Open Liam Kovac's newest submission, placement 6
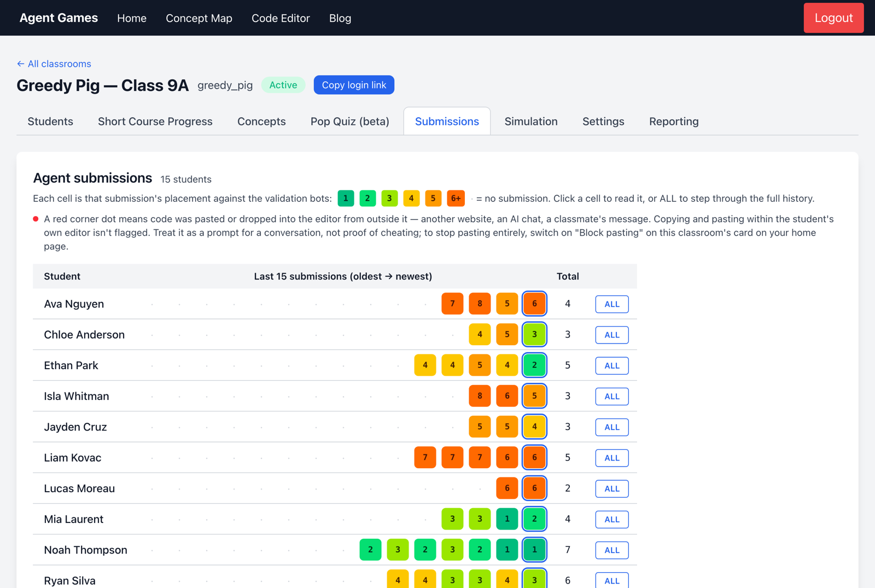Image resolution: width=875 pixels, height=588 pixels. coord(534,457)
